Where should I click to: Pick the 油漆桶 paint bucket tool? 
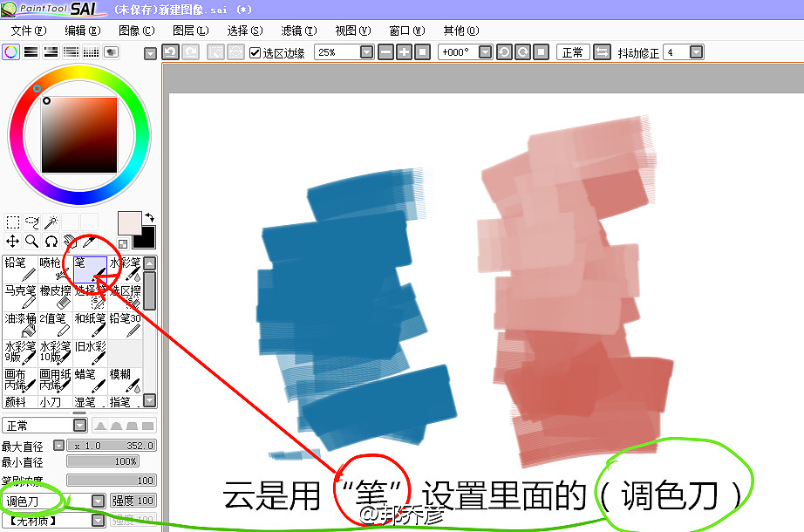pyautogui.click(x=19, y=325)
